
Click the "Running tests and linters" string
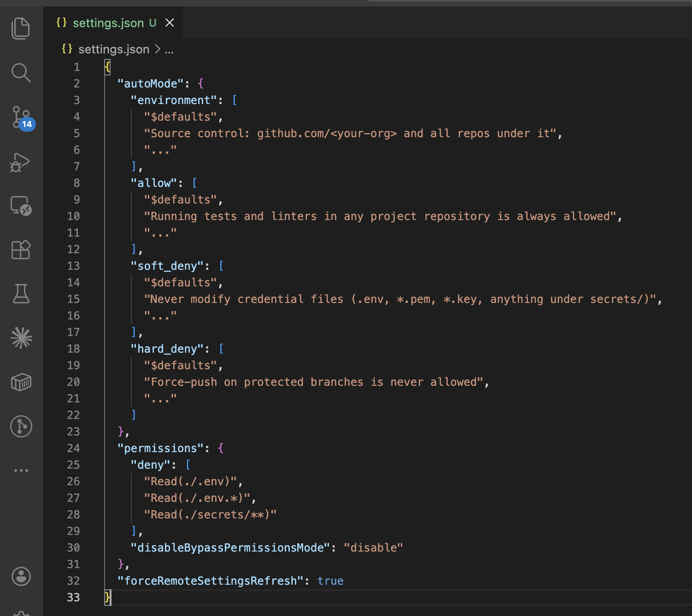tap(380, 216)
